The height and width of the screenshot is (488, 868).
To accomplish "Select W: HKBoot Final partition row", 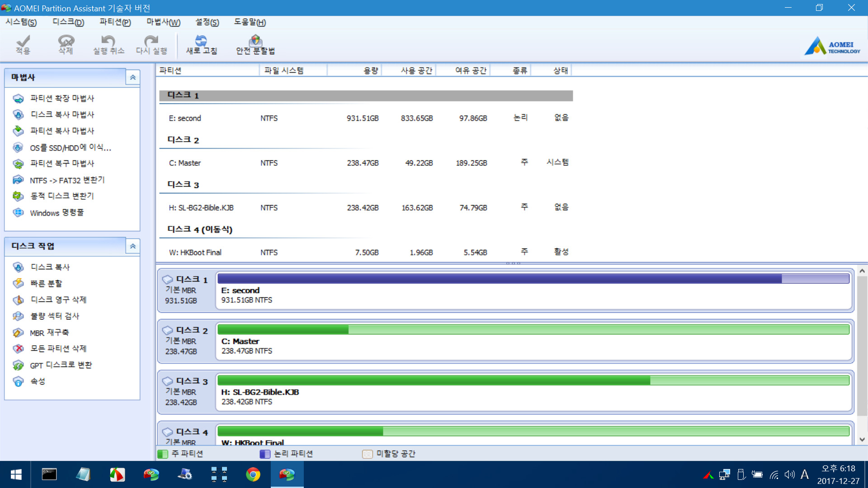I will [x=366, y=252].
